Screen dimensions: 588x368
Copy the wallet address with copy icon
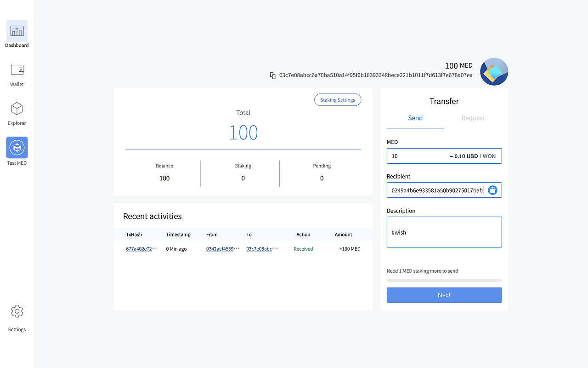273,75
